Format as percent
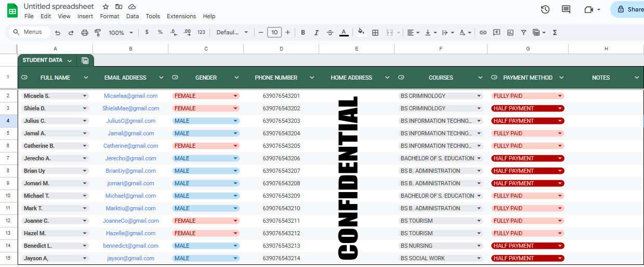Image resolution: width=644 pixels, height=267 pixels. click(160, 32)
